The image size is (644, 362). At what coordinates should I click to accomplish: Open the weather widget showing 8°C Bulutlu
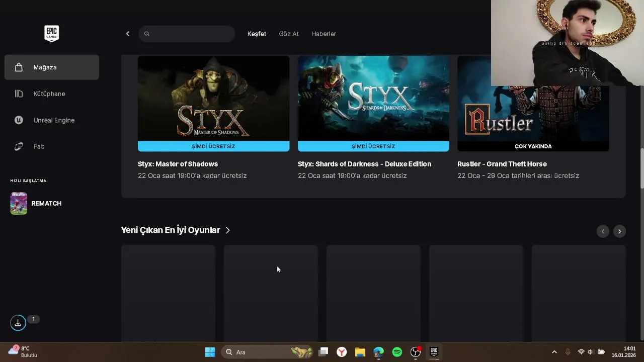point(23,351)
